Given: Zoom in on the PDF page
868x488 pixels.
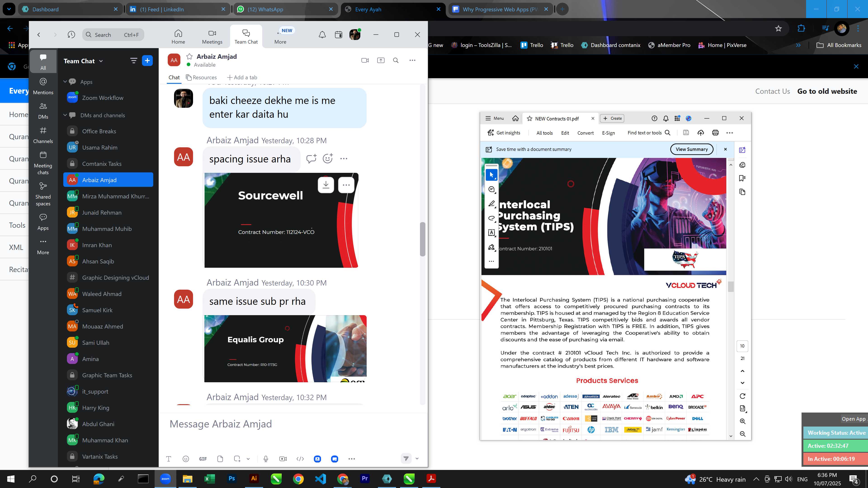Looking at the screenshot, I should pos(742,421).
